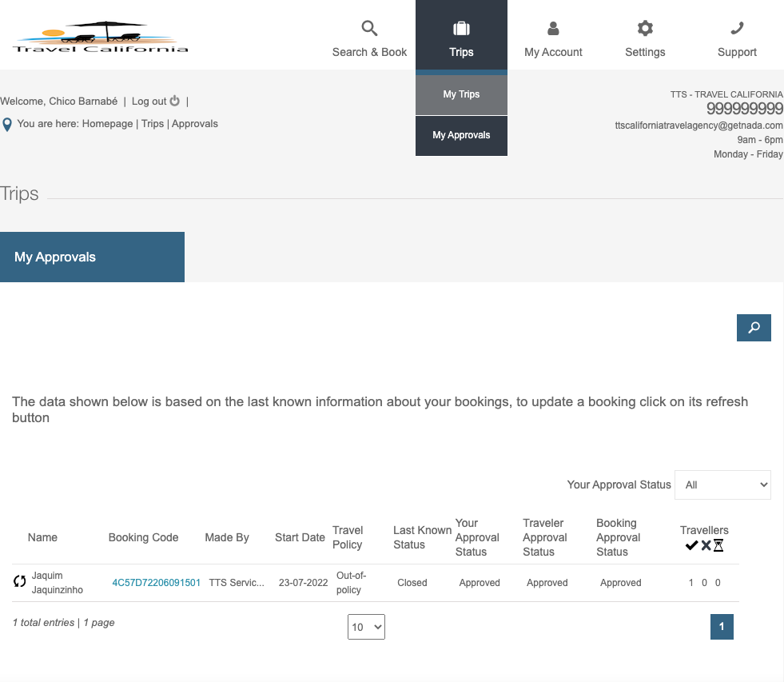Choose My Approvals in the Trips submenu
Viewport: 784px width, 682px height.
click(x=461, y=135)
